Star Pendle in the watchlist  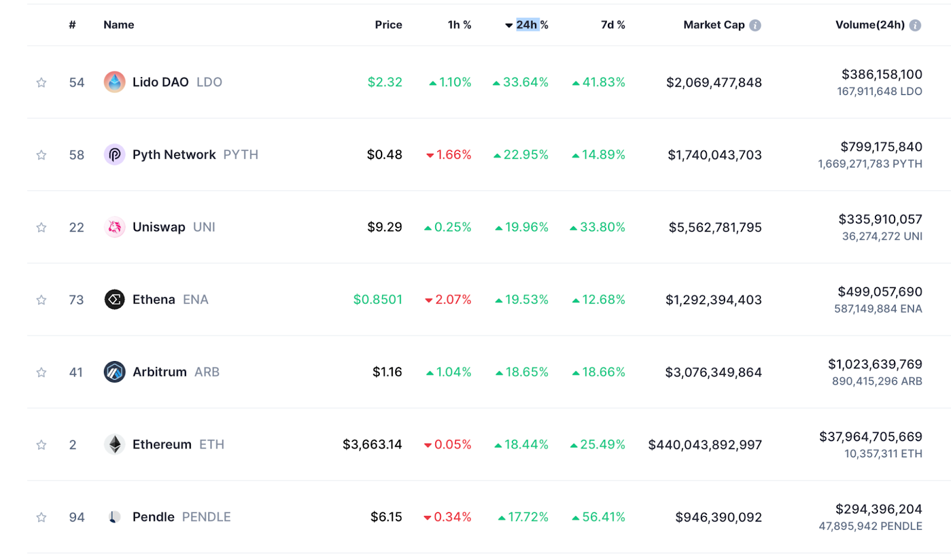click(41, 517)
